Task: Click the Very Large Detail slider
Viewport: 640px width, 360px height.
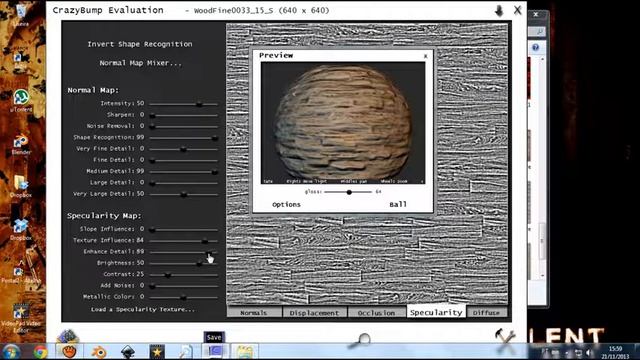Action: [183, 194]
